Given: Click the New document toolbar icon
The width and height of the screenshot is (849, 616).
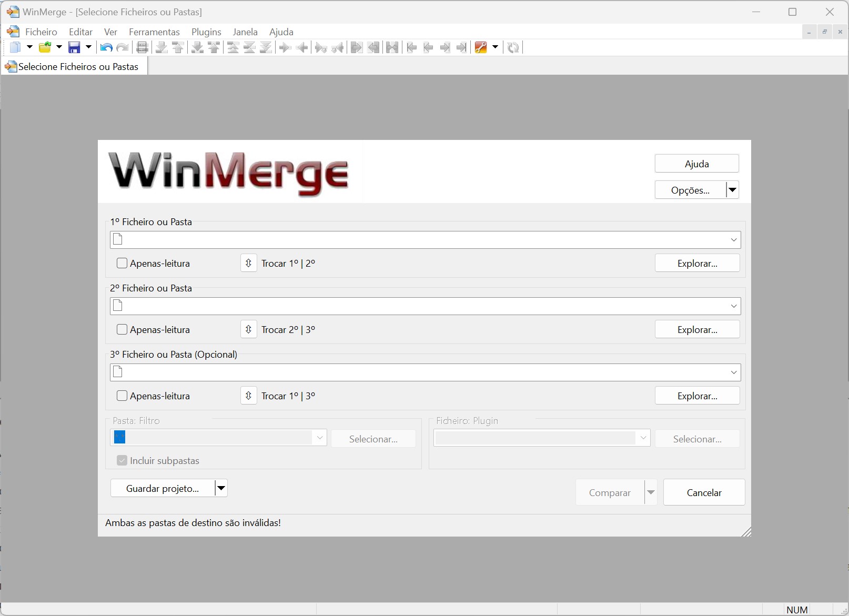Looking at the screenshot, I should click(x=15, y=47).
